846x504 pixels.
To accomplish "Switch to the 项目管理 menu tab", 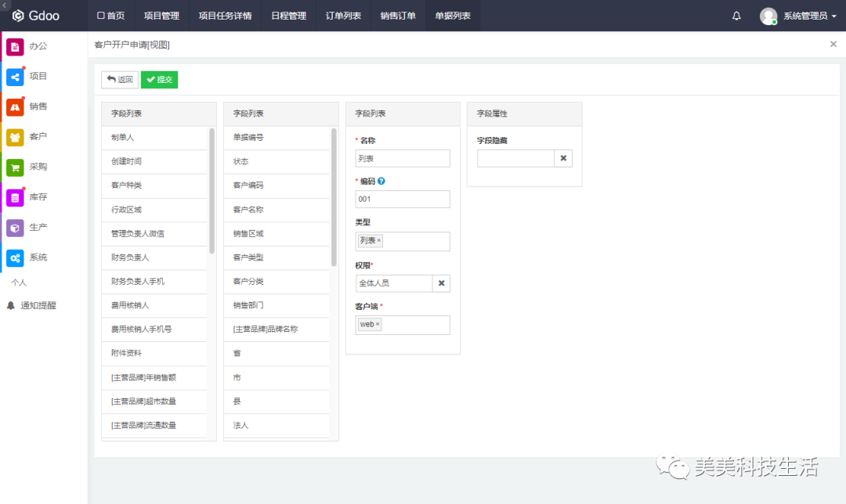I will 161,15.
